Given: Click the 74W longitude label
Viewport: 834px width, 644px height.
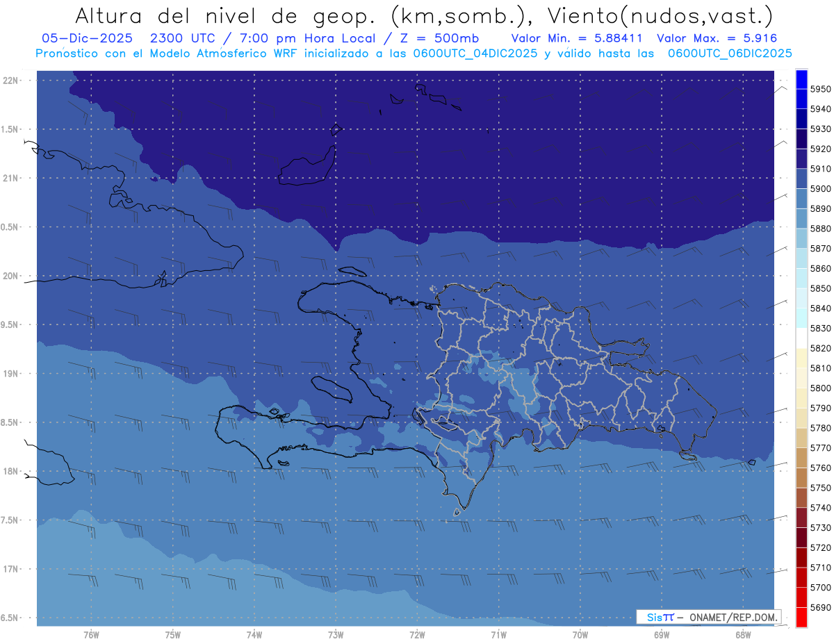Looking at the screenshot, I should coord(254,635).
